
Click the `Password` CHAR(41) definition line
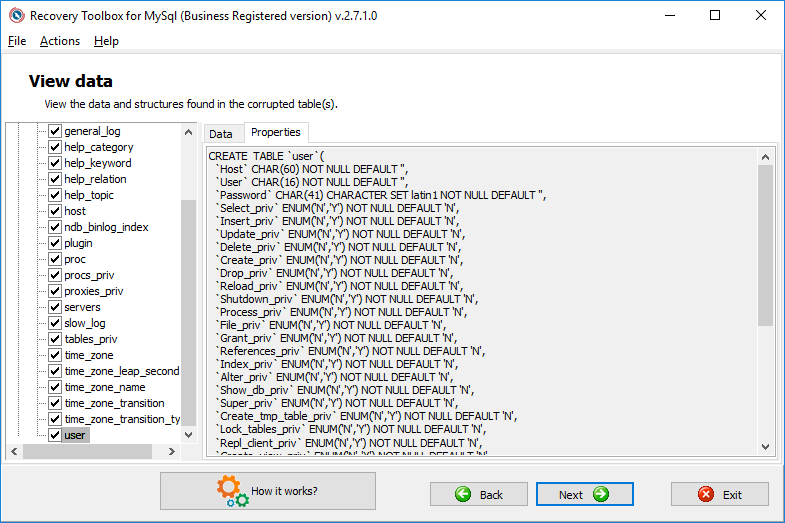click(x=381, y=195)
